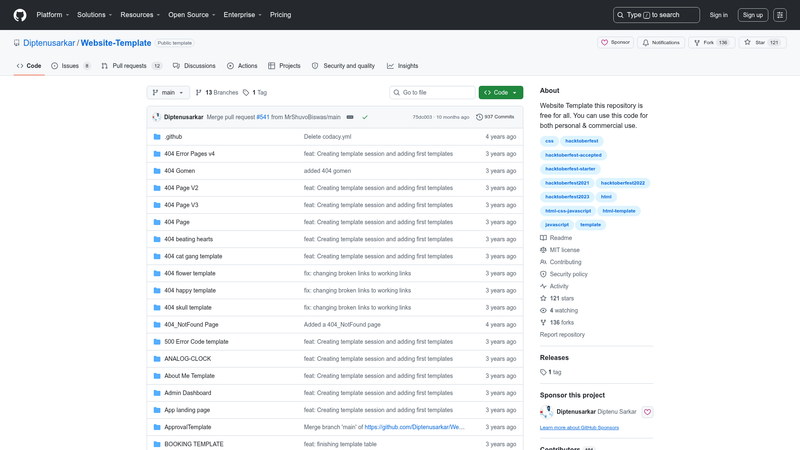
Task: Click Diptenusarkar avatar in commit row
Action: [x=157, y=117]
